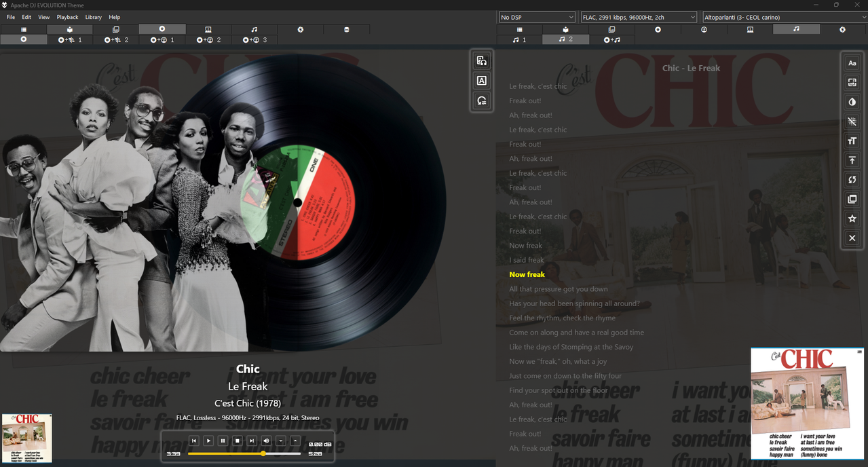Open the Help menu
The height and width of the screenshot is (467, 868).
(115, 17)
